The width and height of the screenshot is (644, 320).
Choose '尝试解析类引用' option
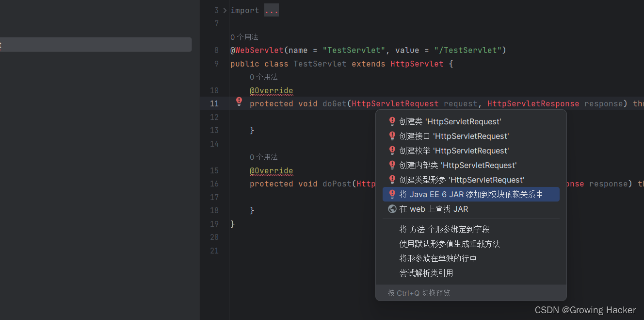426,273
